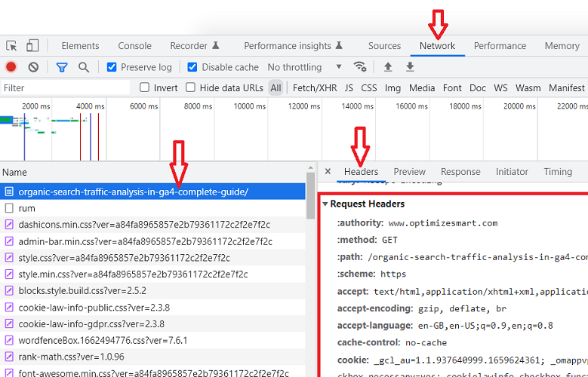588x377 pixels.
Task: Import HAR file with upload arrow
Action: [x=388, y=67]
